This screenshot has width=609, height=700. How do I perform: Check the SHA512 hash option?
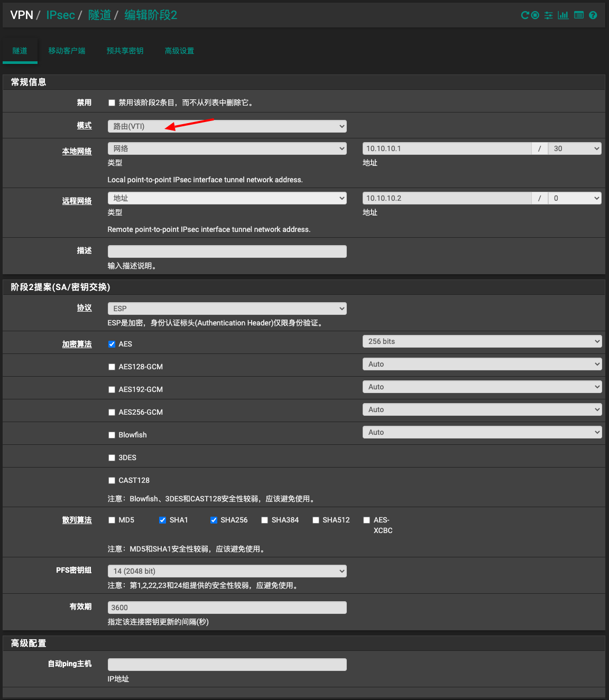[316, 520]
